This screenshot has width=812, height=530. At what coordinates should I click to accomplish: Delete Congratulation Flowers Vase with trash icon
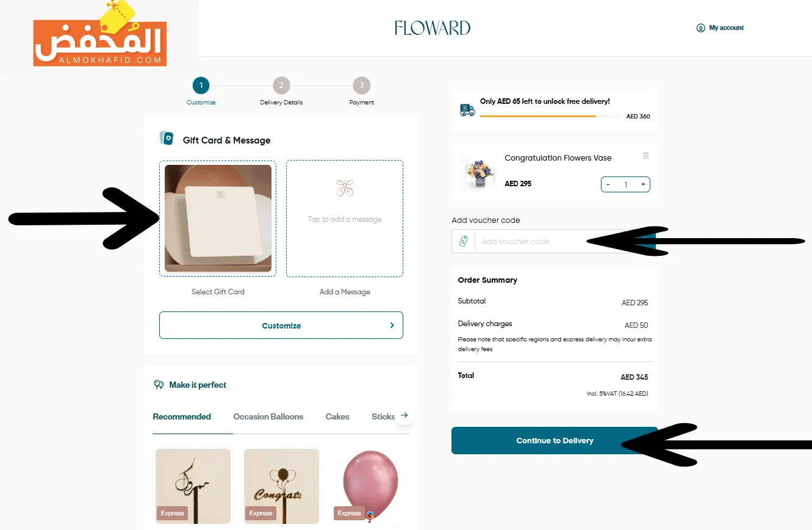point(645,156)
